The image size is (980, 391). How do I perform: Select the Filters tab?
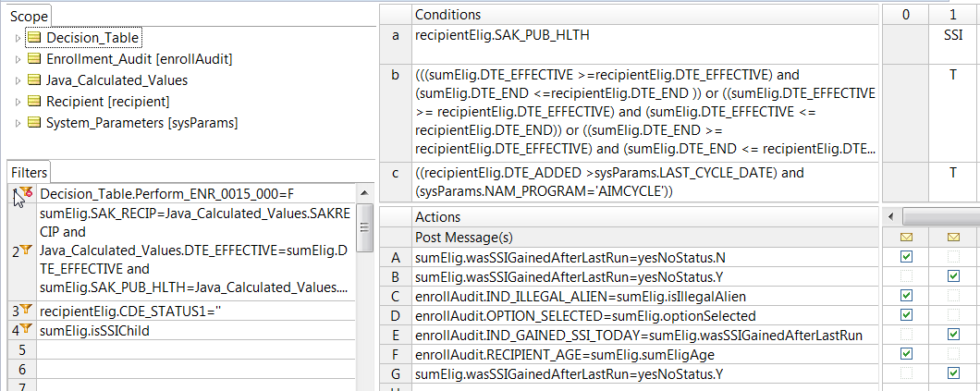coord(29,172)
